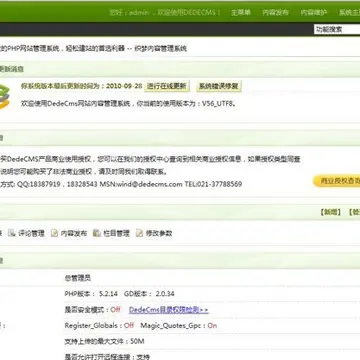The height and width of the screenshot is (360, 360).
Task: Click the 评论管理 quick-action icon
Action: (12, 233)
